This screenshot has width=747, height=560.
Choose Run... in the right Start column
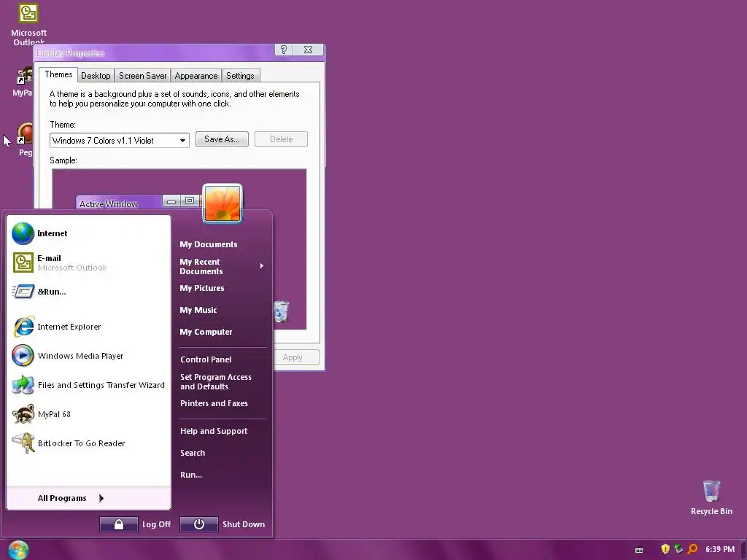[x=191, y=475]
